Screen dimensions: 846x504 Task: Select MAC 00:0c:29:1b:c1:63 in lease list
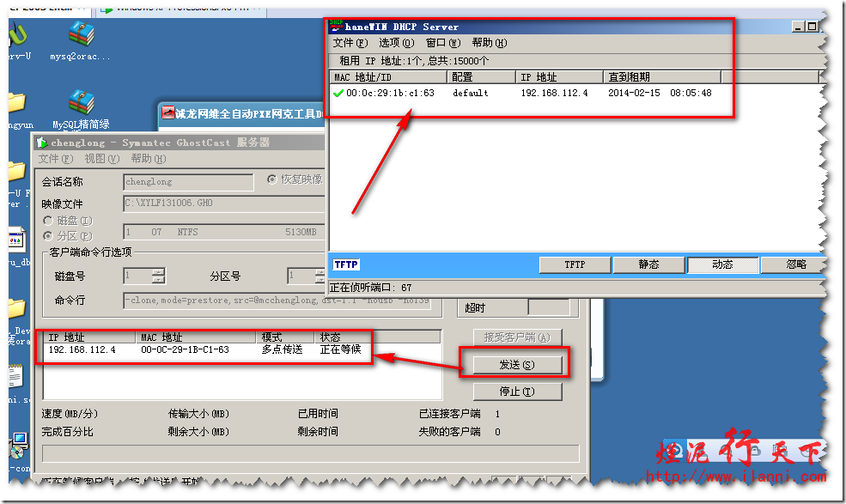point(390,93)
